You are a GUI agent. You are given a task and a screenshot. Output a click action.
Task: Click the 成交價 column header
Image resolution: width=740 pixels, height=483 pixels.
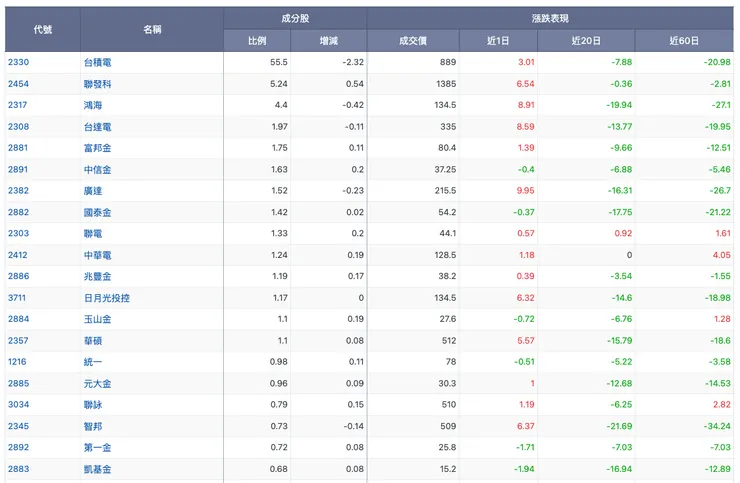click(x=412, y=41)
